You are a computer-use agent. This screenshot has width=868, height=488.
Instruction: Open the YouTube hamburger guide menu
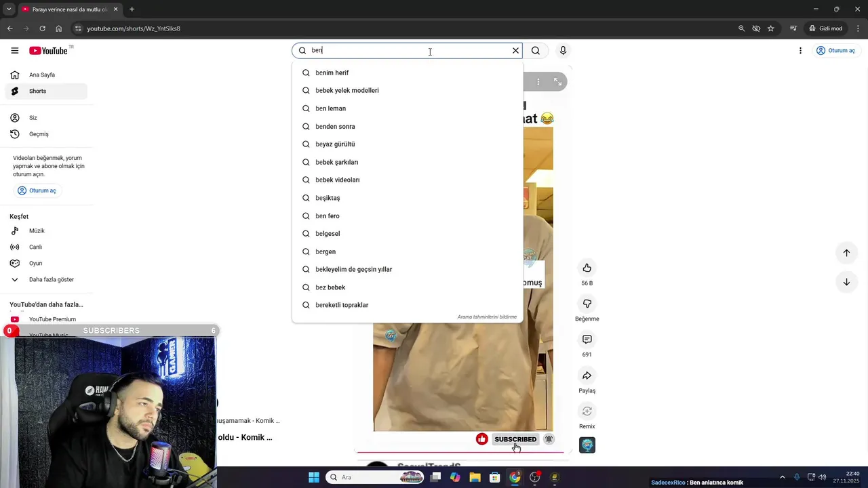(x=14, y=51)
